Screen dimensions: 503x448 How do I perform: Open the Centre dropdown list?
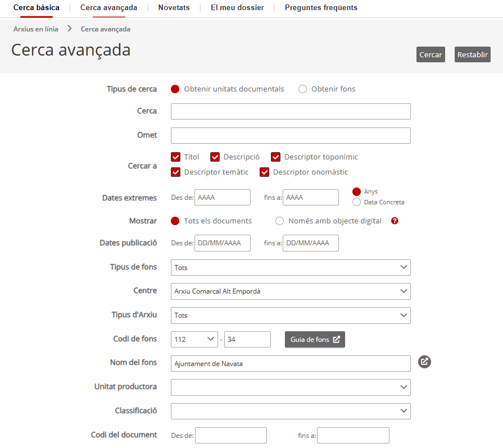[x=291, y=291]
